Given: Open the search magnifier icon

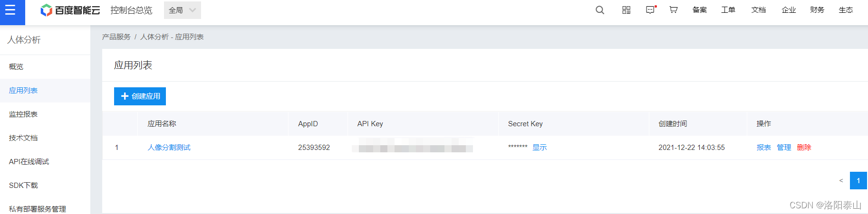Looking at the screenshot, I should (600, 10).
